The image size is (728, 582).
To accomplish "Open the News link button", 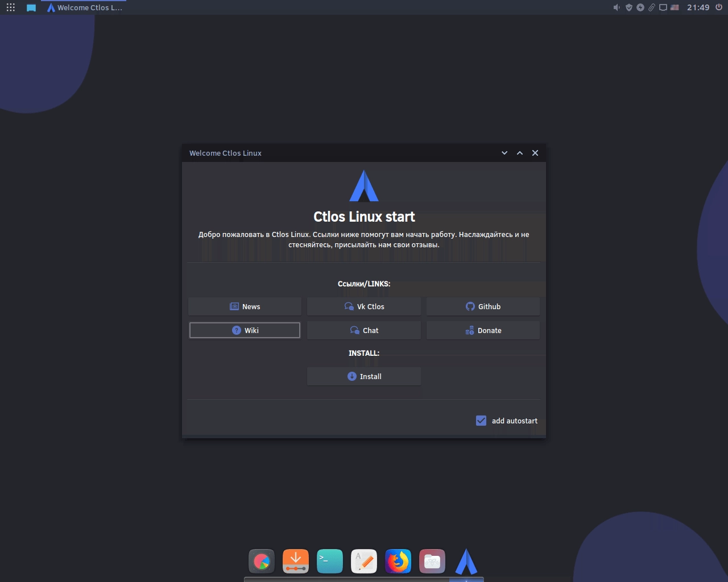I will [245, 306].
